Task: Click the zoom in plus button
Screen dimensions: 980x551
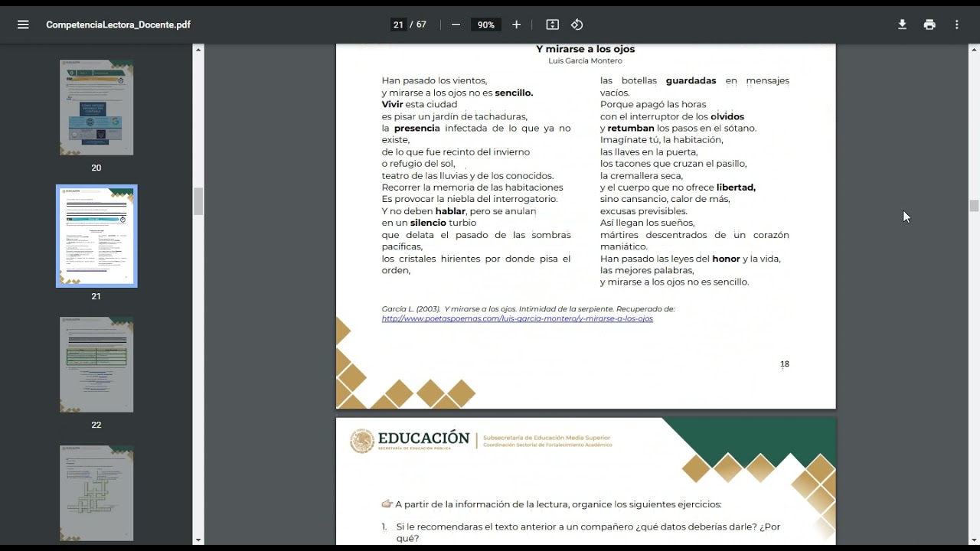Action: (x=516, y=24)
